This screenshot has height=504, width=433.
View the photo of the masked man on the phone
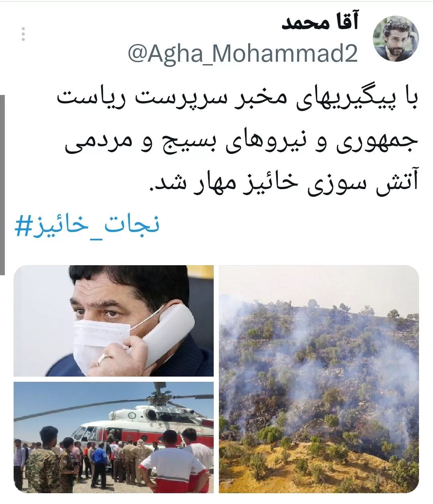pos(114,321)
